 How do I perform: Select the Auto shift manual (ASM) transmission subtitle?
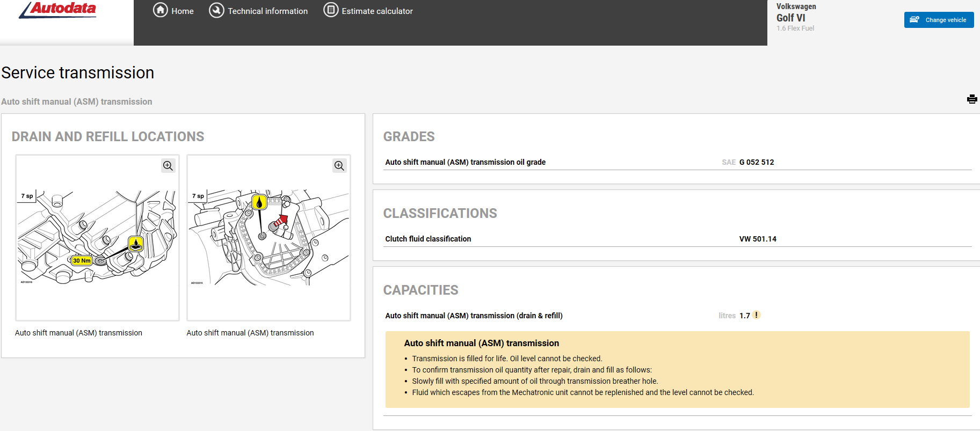[x=77, y=101]
